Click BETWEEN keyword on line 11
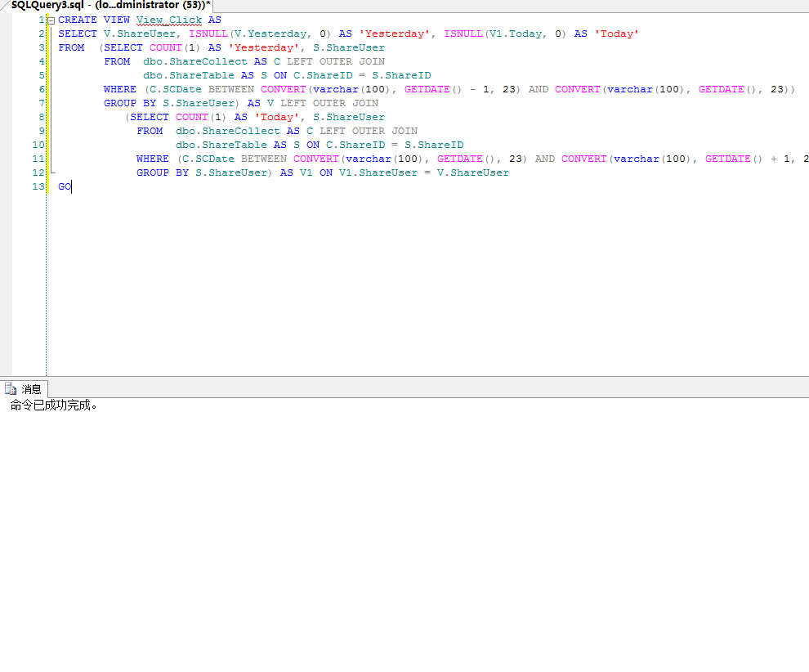The height and width of the screenshot is (672, 809). coord(264,159)
